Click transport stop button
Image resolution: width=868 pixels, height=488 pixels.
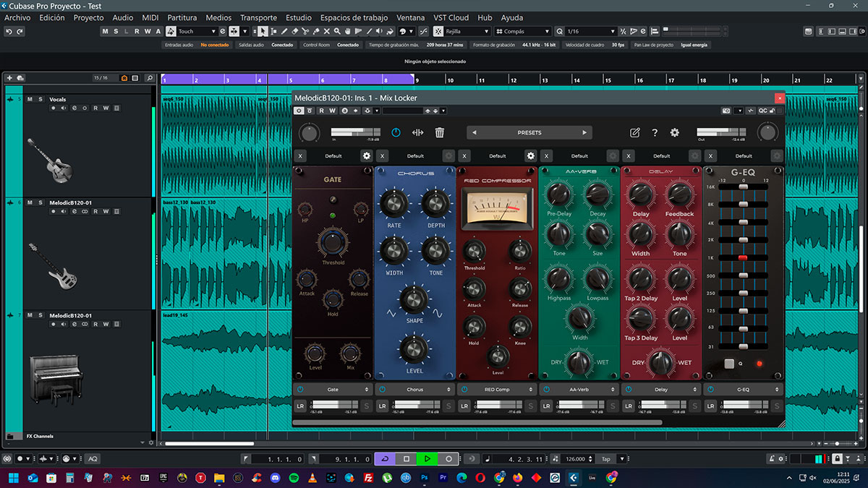click(407, 458)
